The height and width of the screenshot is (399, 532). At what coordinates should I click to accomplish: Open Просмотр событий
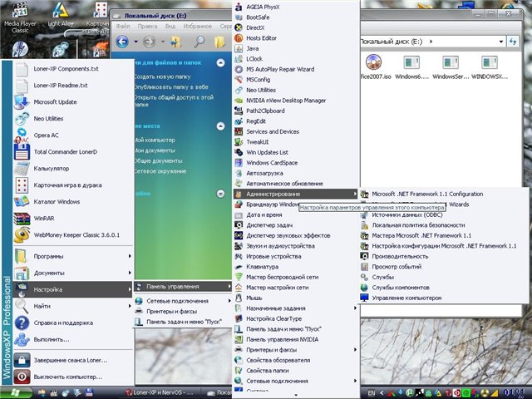coord(444,267)
